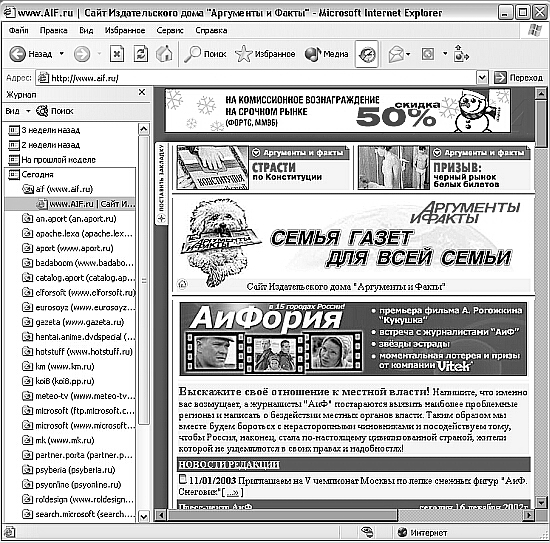Open the Вид dropdown in the history panel
This screenshot has width=550, height=543.
click(x=18, y=111)
